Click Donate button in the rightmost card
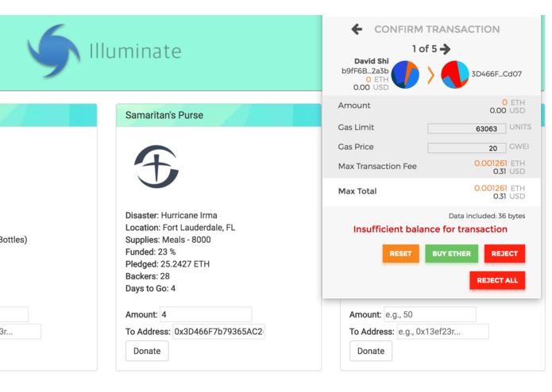Image resolution: width=552 pixels, height=392 pixels. click(371, 351)
